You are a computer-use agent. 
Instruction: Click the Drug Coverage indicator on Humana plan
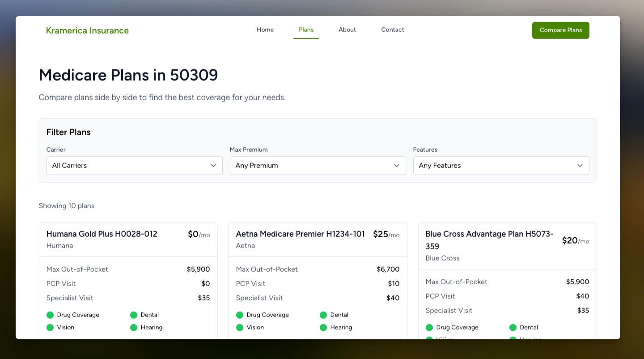point(50,315)
